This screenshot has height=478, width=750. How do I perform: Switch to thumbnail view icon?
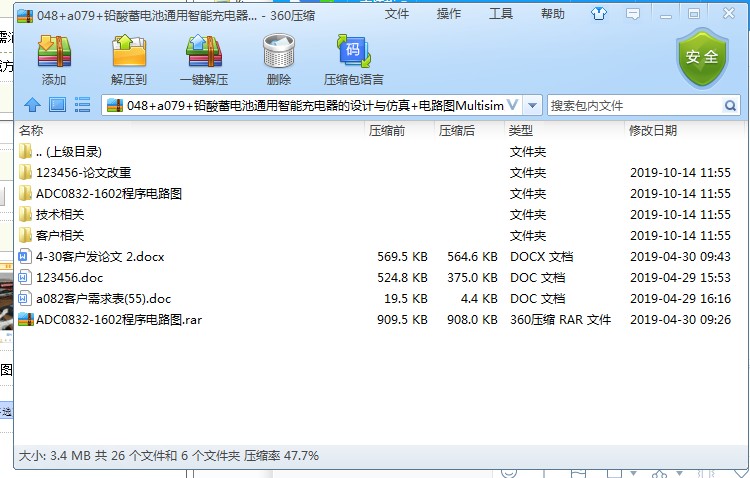tap(57, 105)
